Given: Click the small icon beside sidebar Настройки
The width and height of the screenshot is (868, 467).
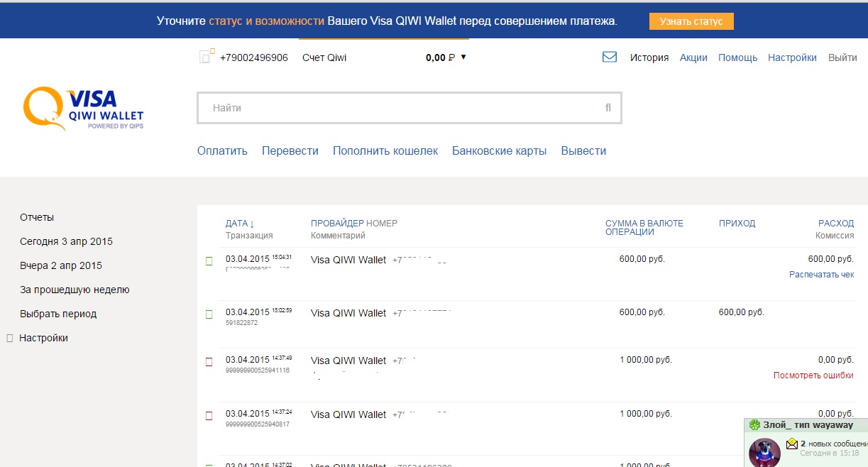Looking at the screenshot, I should [x=10, y=339].
